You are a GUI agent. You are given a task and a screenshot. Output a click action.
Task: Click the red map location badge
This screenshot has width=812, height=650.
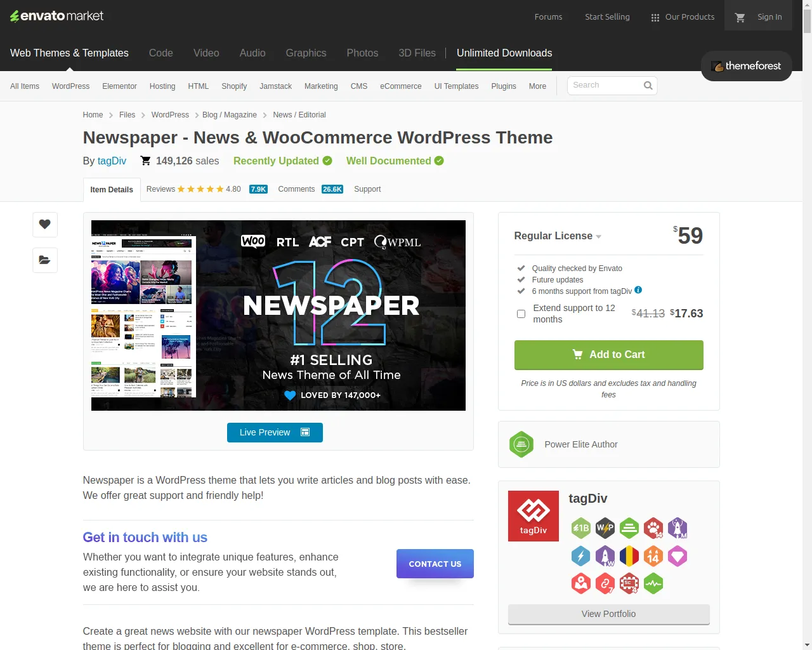tap(581, 583)
